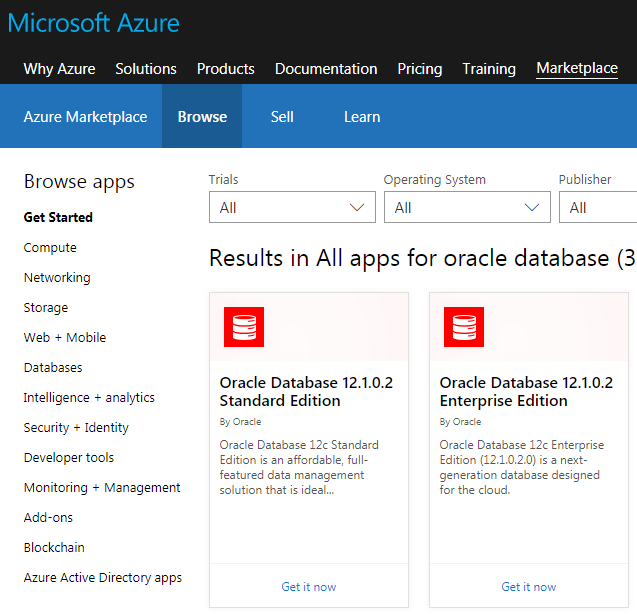Viewport: 637px width, 614px height.
Task: Open Oracle Database 12.1.0.2 Enterprise Edition title
Action: pyautogui.click(x=526, y=392)
